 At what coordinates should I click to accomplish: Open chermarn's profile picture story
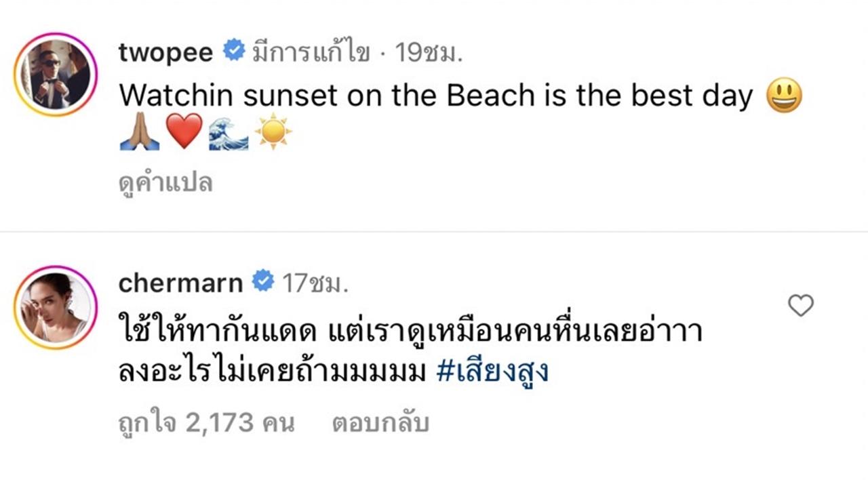56,307
